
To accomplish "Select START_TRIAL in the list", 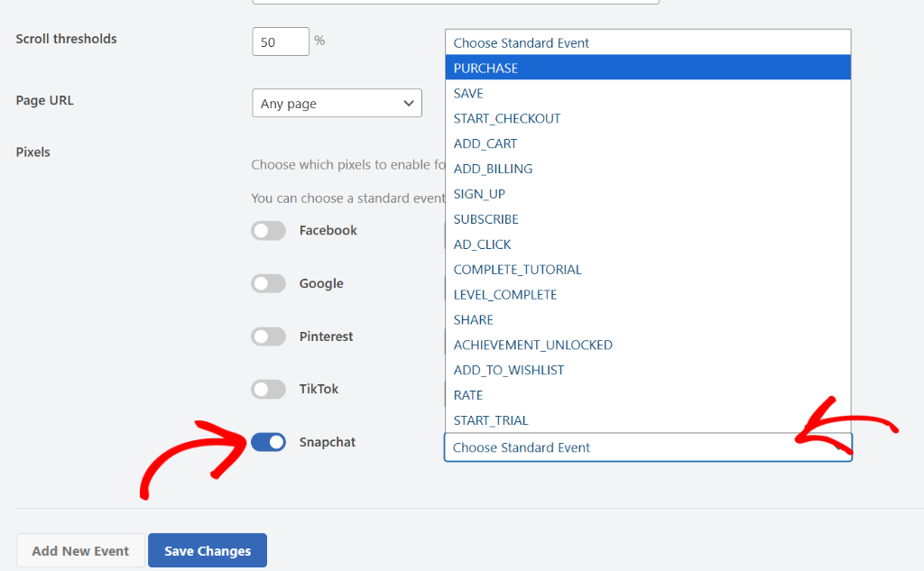I will point(491,420).
